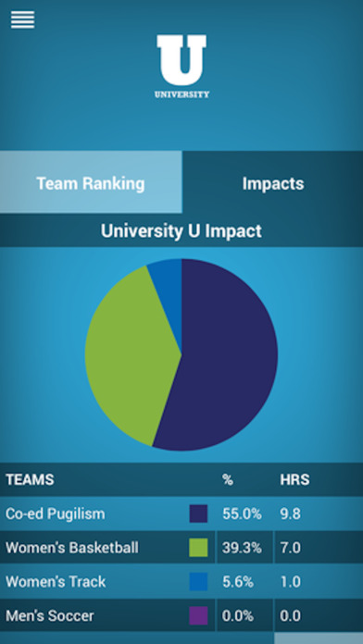363x644 pixels.
Task: Select the Co-ed Pugilism team row
Action: (181, 514)
